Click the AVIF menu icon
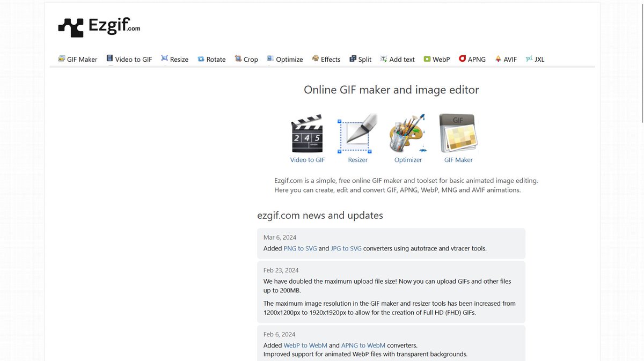The height and width of the screenshot is (361, 644). click(x=498, y=58)
